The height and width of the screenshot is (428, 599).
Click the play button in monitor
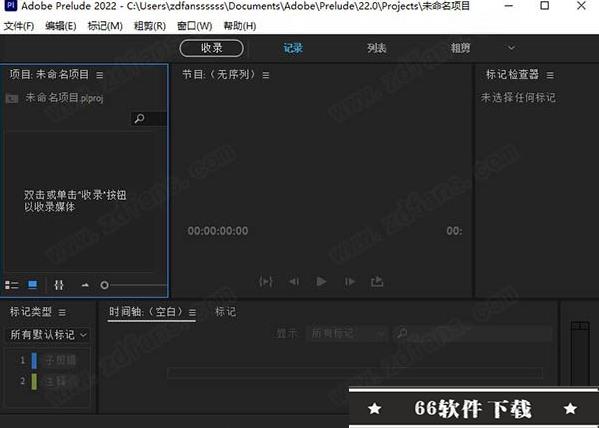tap(322, 282)
